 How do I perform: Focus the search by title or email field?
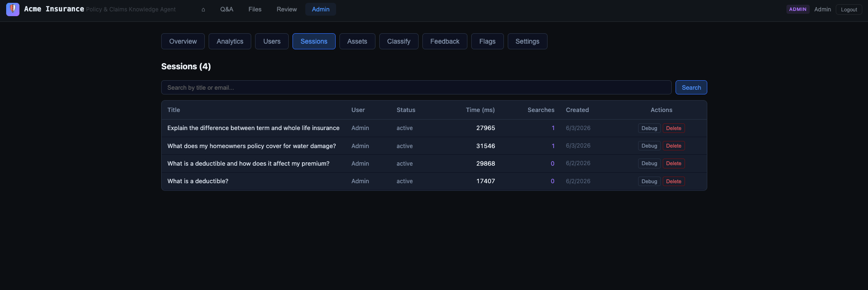pos(416,87)
